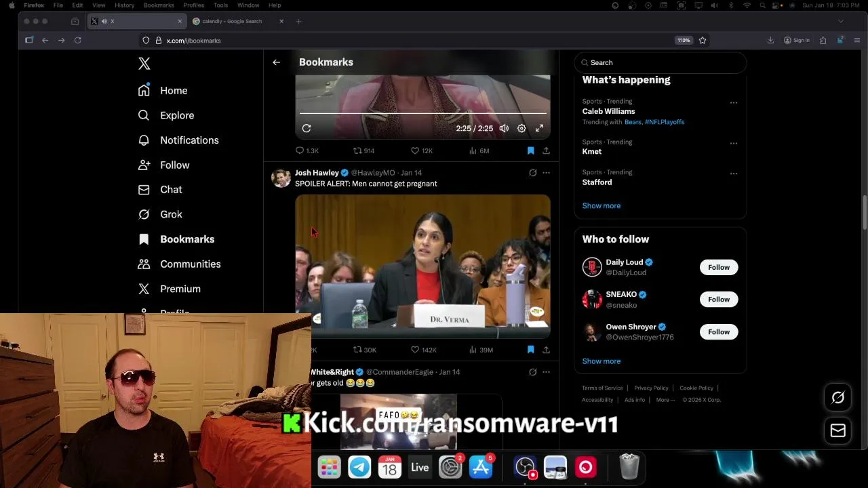
Task: Open Chat in X sidebar
Action: point(160,190)
